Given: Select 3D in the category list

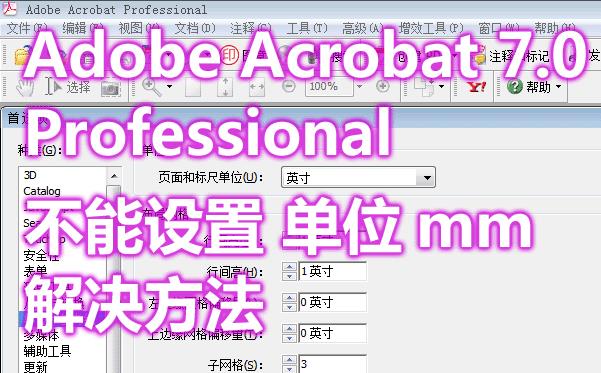Looking at the screenshot, I should coord(30,175).
